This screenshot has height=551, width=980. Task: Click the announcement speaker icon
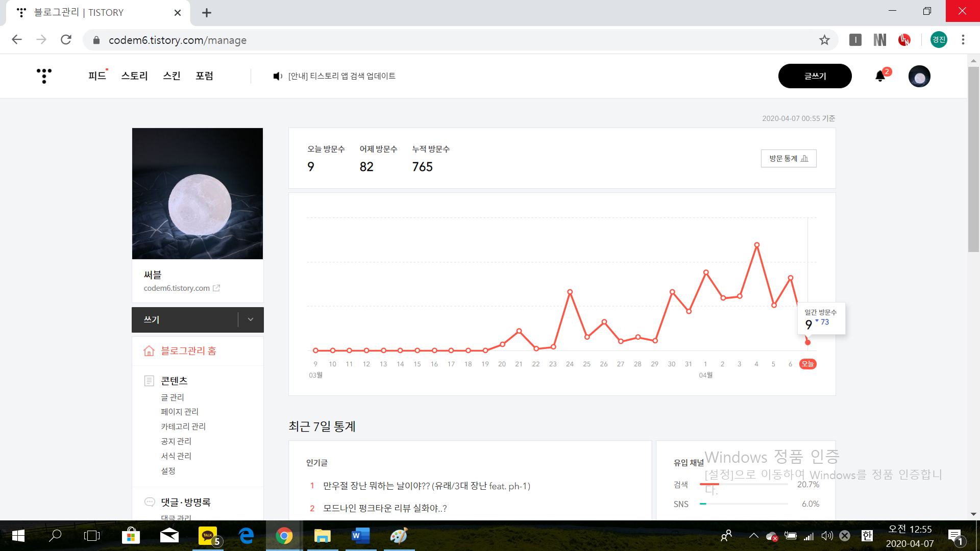click(277, 76)
